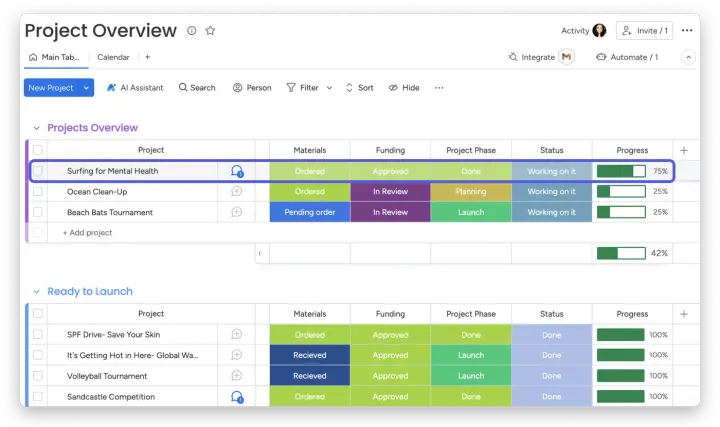Open conversation for It's Getting Hot in Here
Viewport: 720px width, 427px height.
click(236, 355)
